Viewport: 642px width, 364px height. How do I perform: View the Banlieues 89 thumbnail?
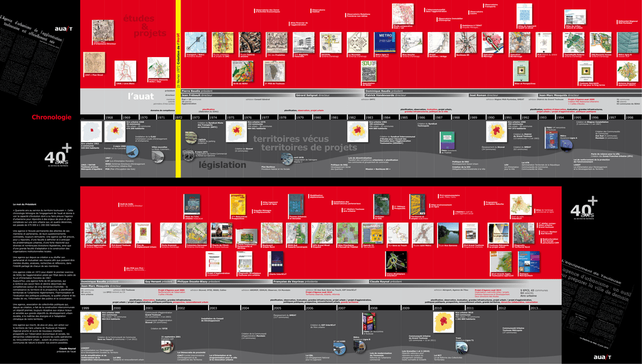[x=466, y=43]
